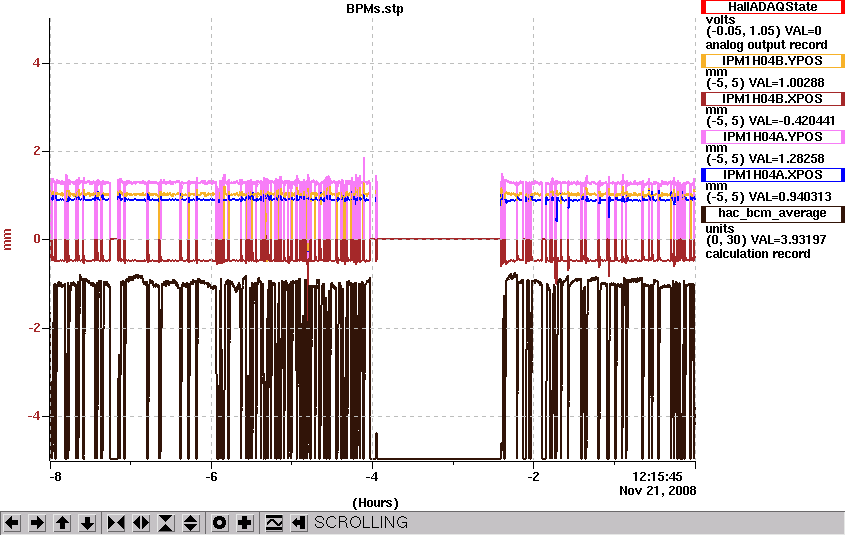
Task: Zoom out horizontally with outward-pointing triangles icon
Action: click(141, 523)
